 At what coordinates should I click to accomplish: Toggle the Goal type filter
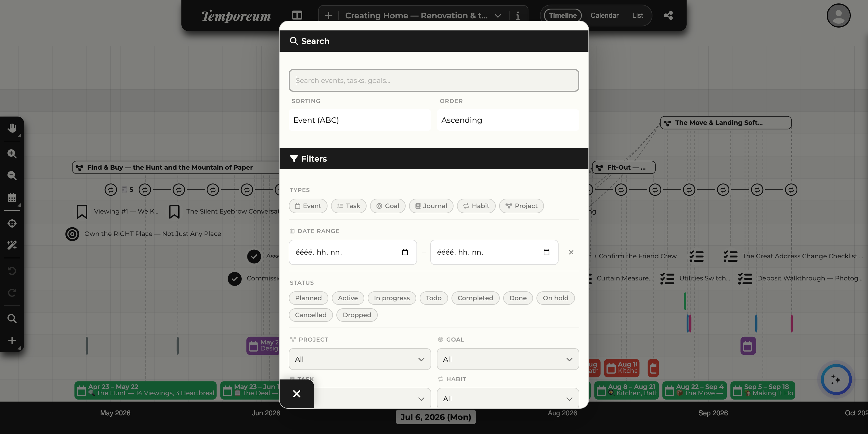point(387,206)
